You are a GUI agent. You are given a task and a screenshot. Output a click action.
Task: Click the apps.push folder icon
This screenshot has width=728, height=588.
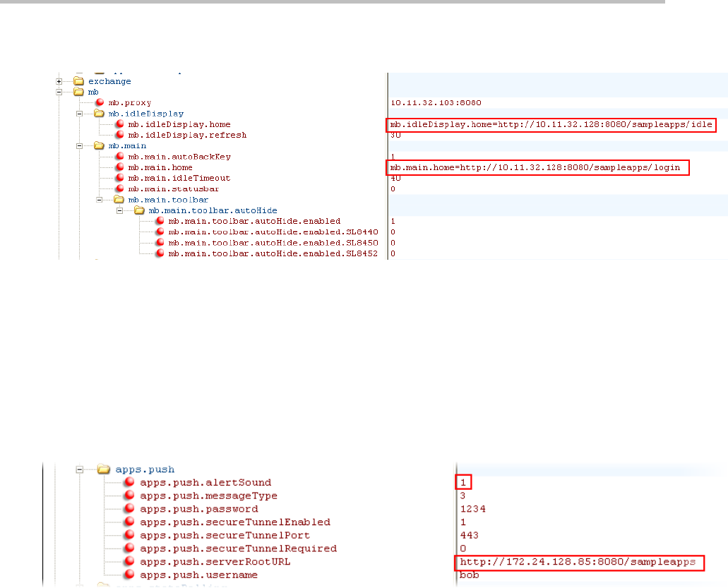(104, 469)
